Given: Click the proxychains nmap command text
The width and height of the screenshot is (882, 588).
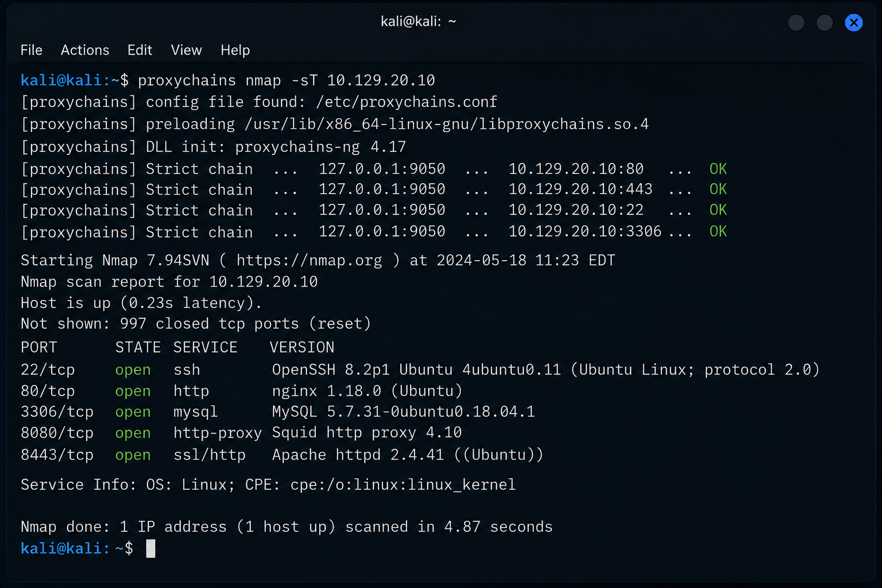Looking at the screenshot, I should click(x=287, y=80).
